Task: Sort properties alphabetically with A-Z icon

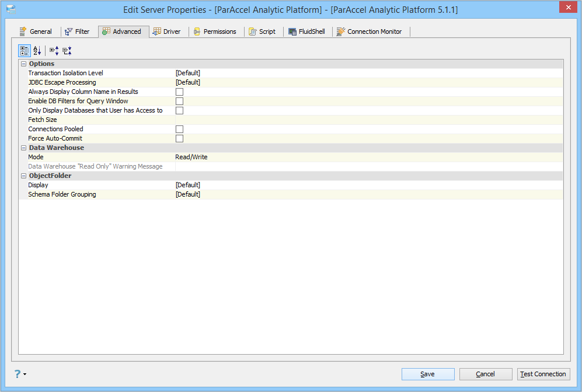Action: tap(37, 50)
